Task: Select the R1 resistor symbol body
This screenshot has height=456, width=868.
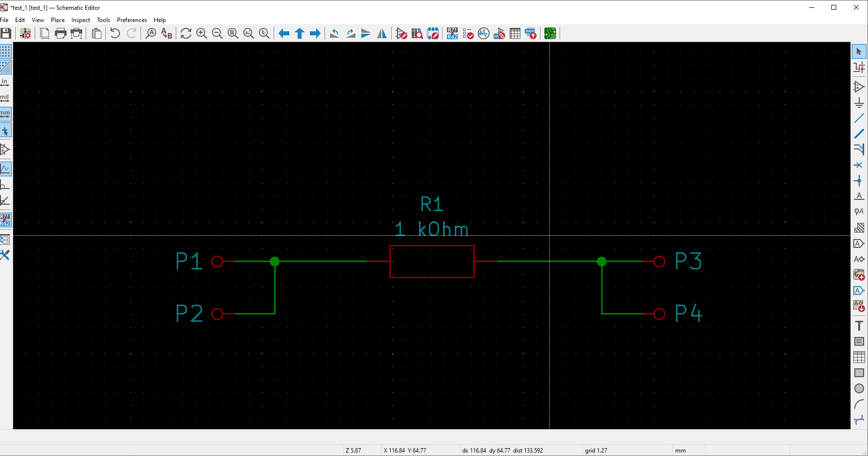Action: click(432, 262)
